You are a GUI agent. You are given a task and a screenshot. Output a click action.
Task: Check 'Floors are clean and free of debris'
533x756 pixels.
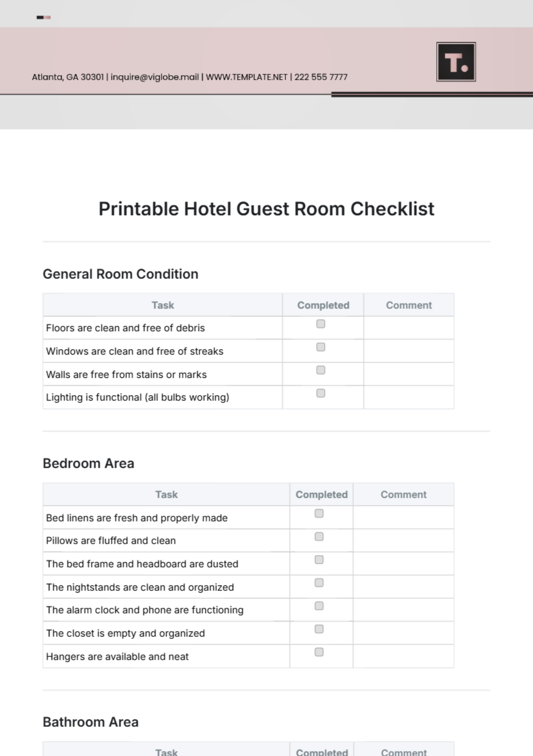321,324
